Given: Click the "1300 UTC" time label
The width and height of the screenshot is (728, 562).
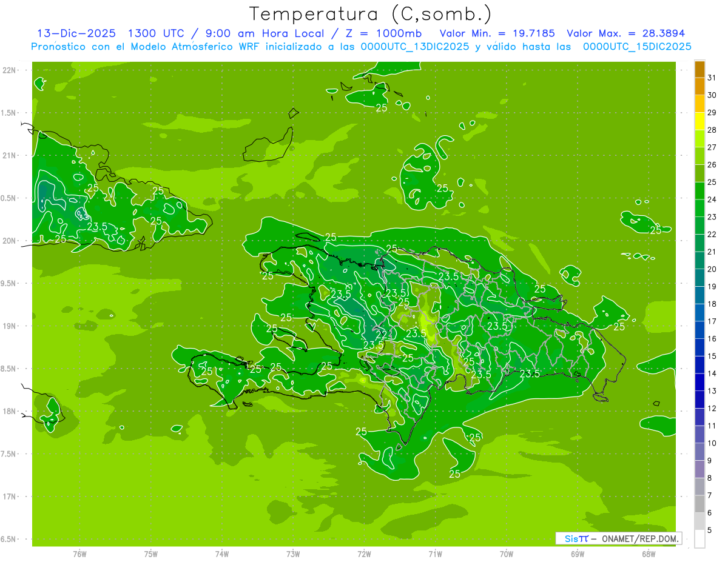Looking at the screenshot, I should pyautogui.click(x=157, y=34).
